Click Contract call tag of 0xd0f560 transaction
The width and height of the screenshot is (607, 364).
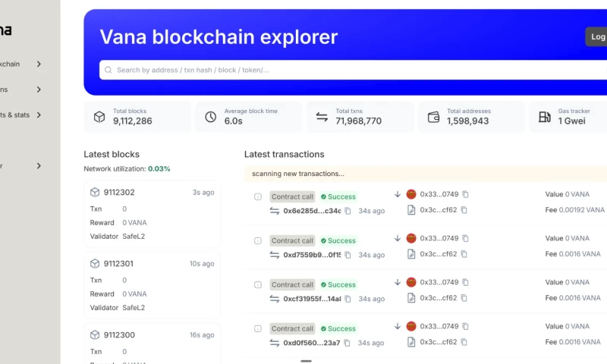(x=292, y=329)
